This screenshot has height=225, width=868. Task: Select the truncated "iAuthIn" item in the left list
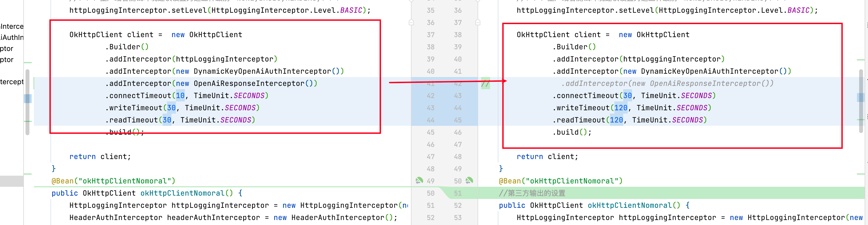click(x=12, y=37)
